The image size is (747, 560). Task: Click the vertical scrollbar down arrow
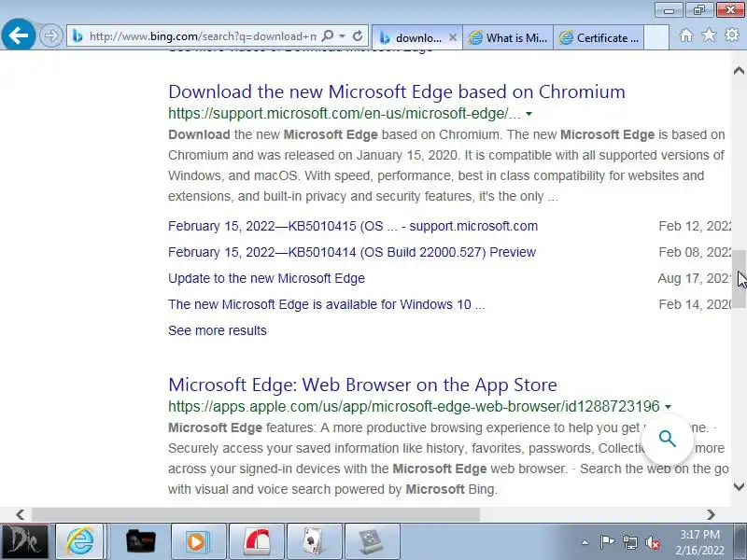pyautogui.click(x=739, y=486)
